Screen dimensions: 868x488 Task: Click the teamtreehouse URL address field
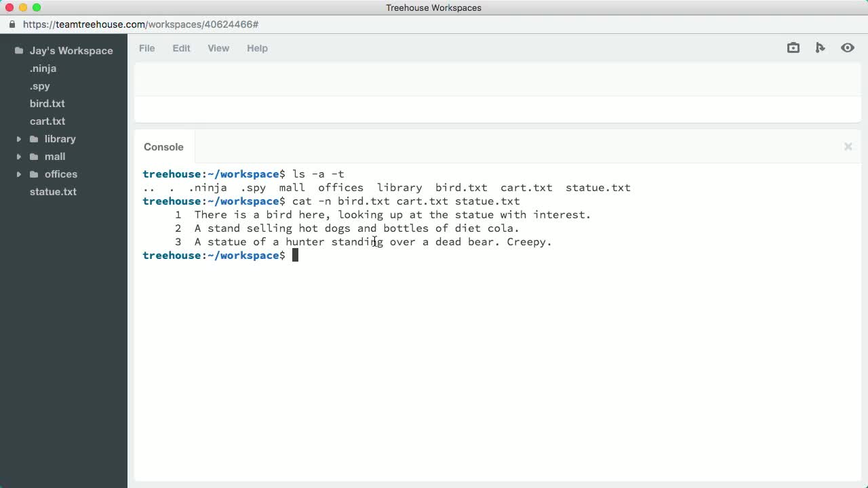click(x=140, y=24)
